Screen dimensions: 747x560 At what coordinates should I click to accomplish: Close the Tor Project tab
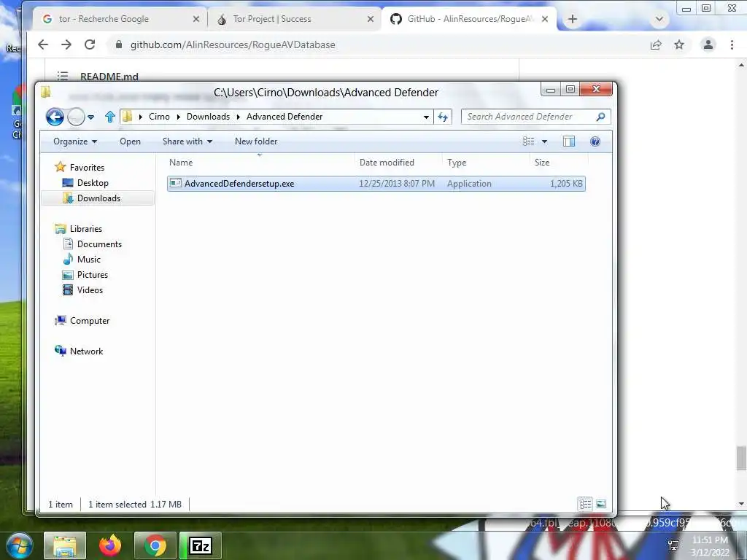click(x=371, y=19)
